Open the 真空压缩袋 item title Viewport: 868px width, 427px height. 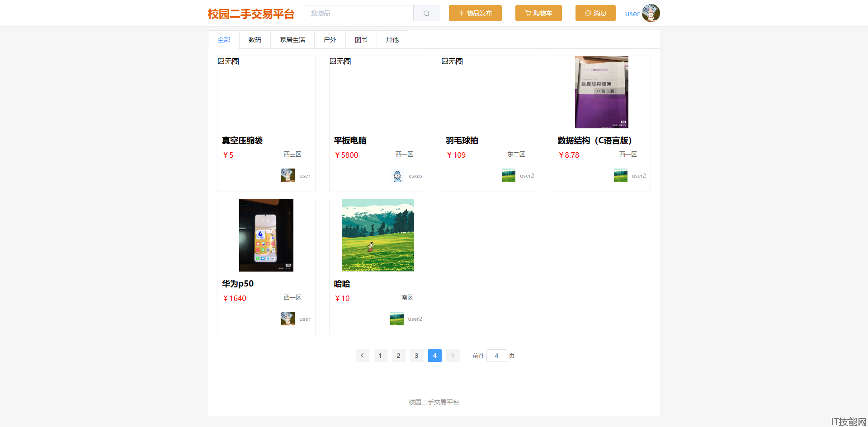pos(242,141)
